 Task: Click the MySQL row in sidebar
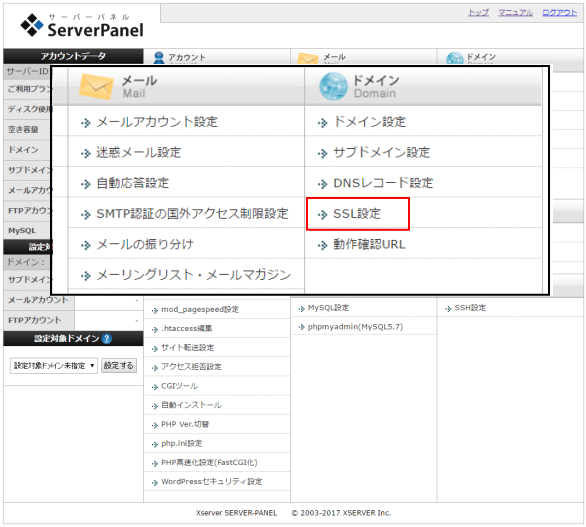click(27, 230)
